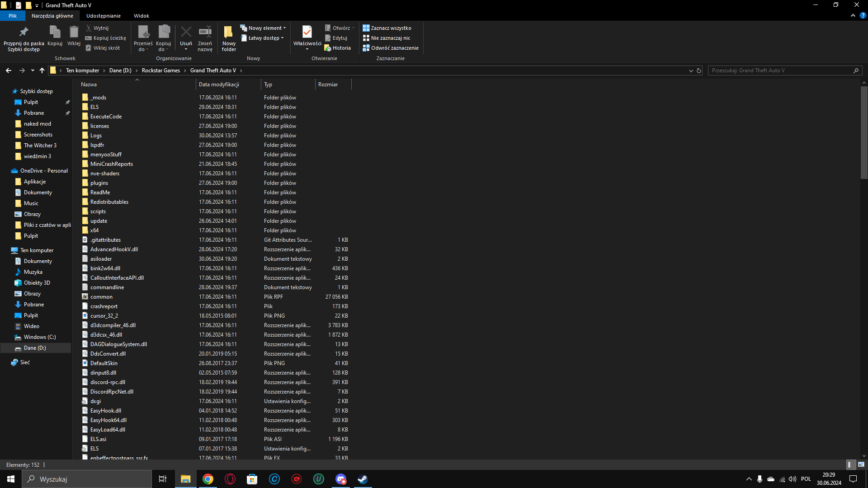Open Steam from the taskbar
Viewport: 868px width, 488px height.
(363, 479)
